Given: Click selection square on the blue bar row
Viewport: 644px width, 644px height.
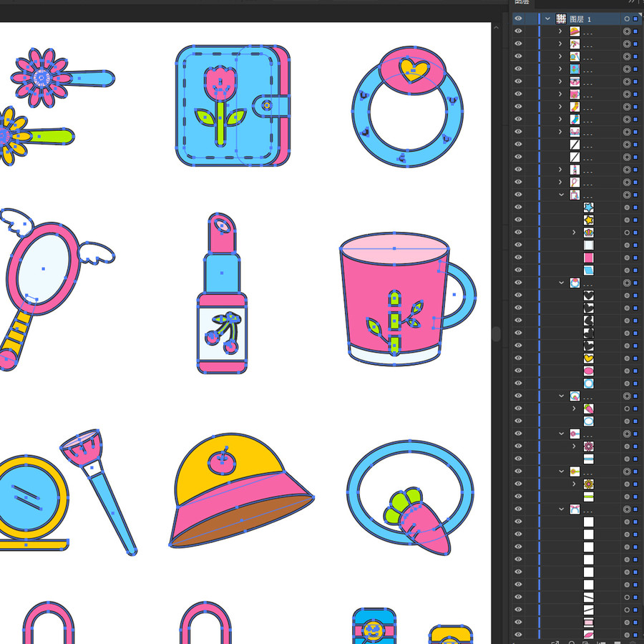Looking at the screenshot, I should [x=636, y=459].
